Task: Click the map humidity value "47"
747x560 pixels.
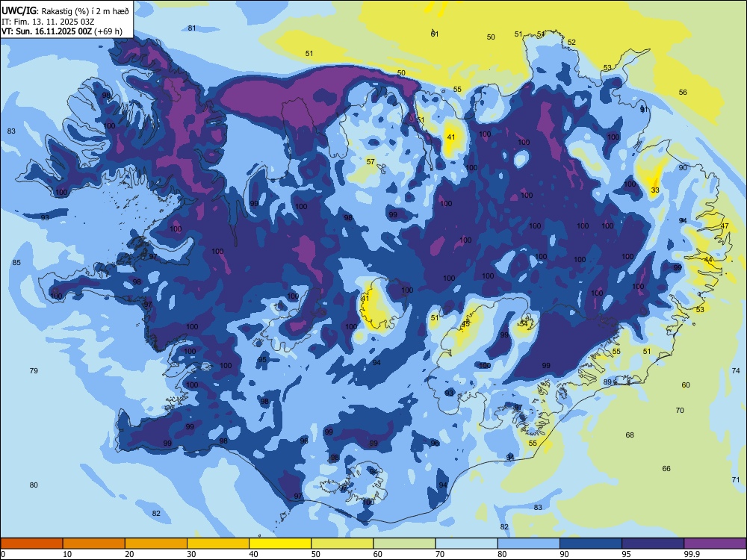Action: click(725, 226)
